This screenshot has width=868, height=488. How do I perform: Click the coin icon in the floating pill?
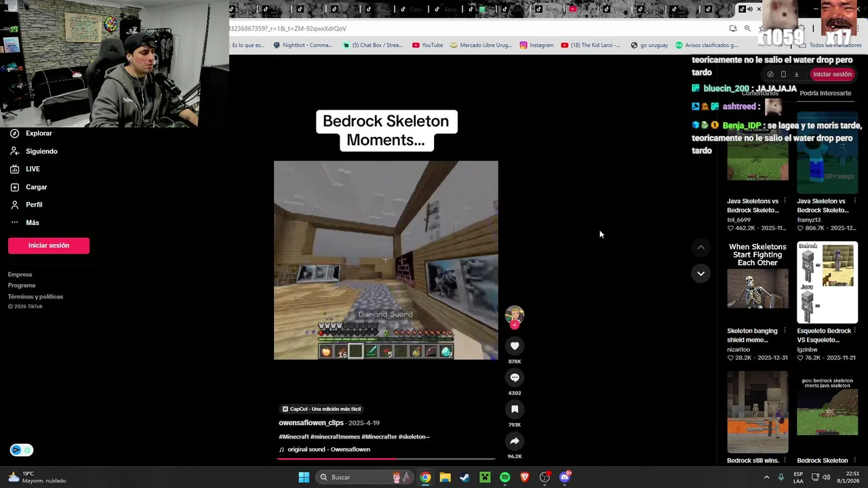click(x=770, y=75)
